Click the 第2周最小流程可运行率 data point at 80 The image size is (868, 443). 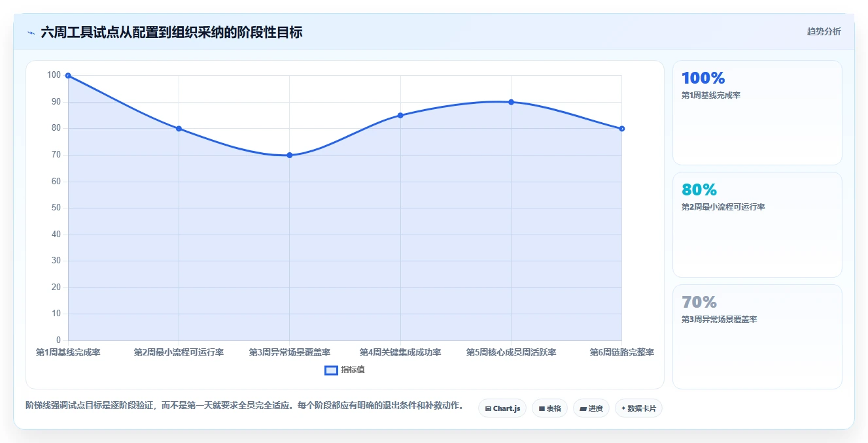[x=179, y=129]
